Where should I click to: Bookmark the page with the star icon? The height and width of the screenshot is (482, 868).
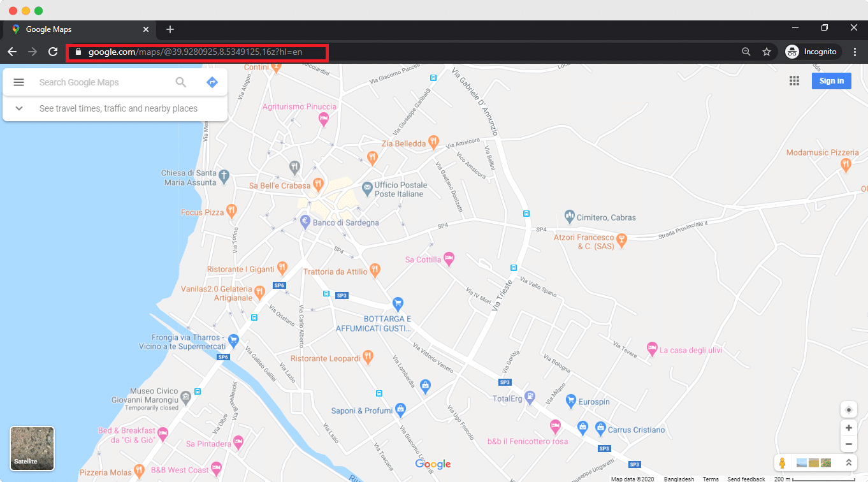(767, 52)
